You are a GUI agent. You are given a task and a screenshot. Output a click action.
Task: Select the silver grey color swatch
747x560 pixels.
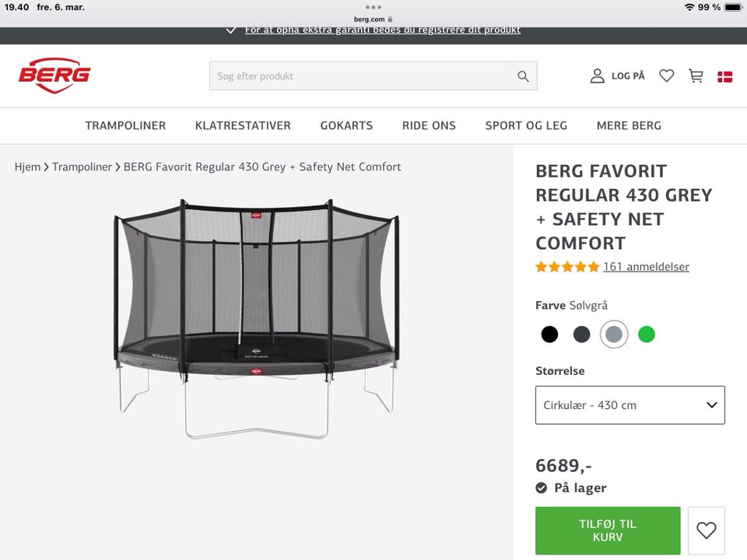click(614, 334)
